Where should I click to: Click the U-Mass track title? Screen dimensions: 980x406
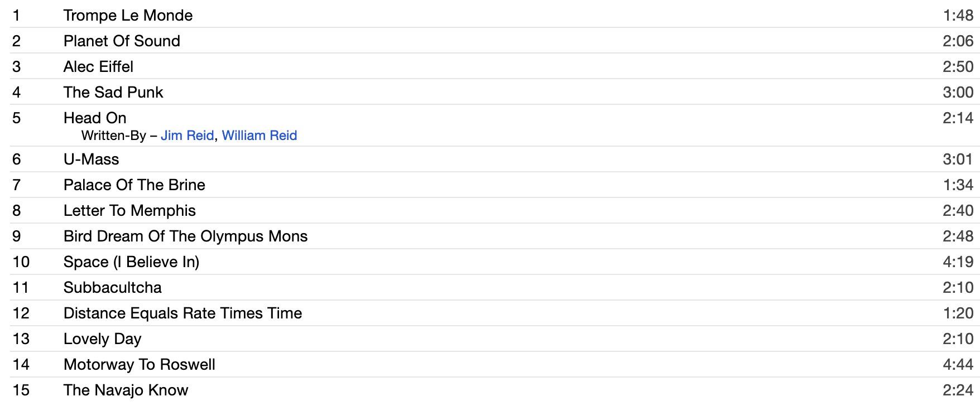(91, 159)
